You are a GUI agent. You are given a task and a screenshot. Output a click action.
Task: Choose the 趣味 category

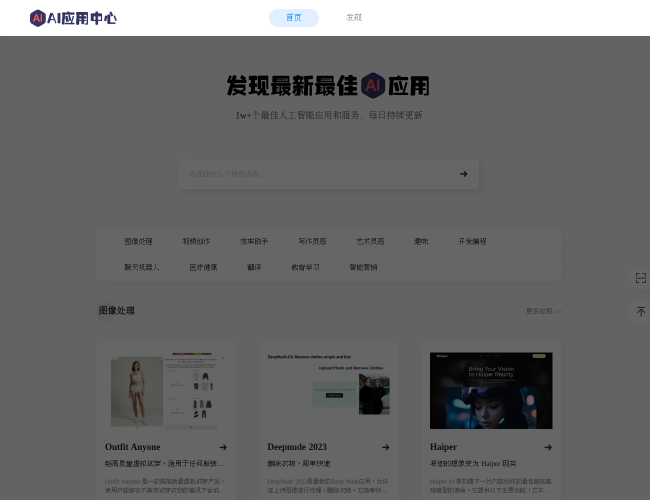pyautogui.click(x=421, y=241)
